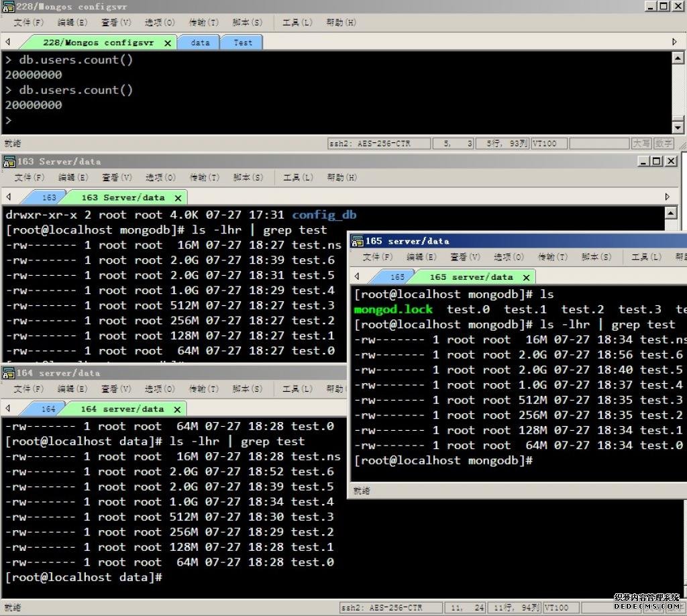The image size is (687, 616).
Task: Open 文件(F) menu in 228/Mongos window
Action: click(29, 22)
